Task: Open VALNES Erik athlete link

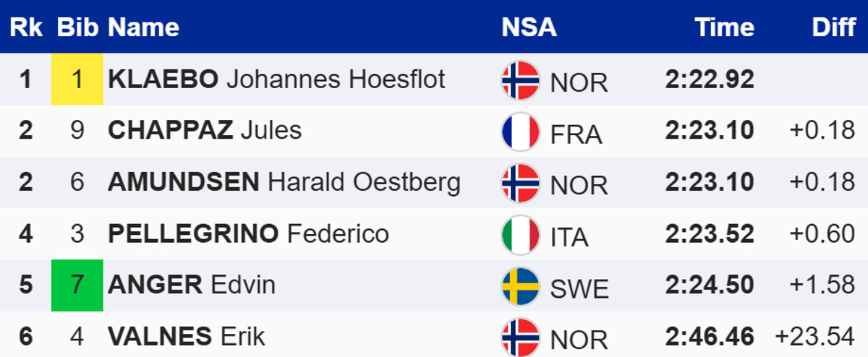Action: click(x=187, y=336)
